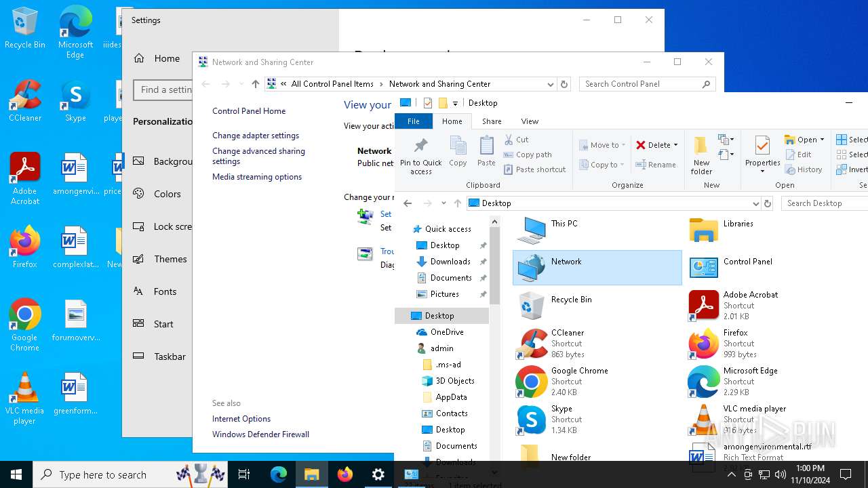Click History in the ribbon
This screenshot has width=868, height=488.
tap(804, 169)
